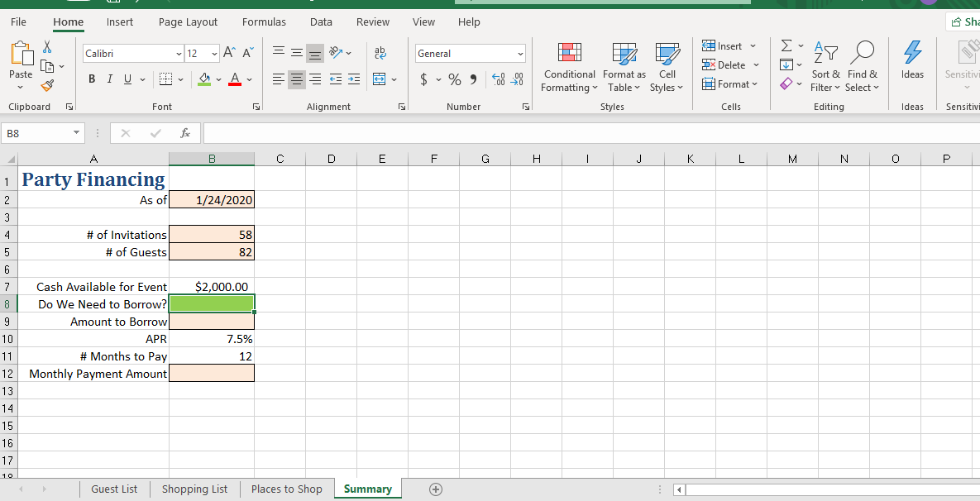The image size is (980, 501).
Task: Click the Copy icon
Action: [x=47, y=65]
